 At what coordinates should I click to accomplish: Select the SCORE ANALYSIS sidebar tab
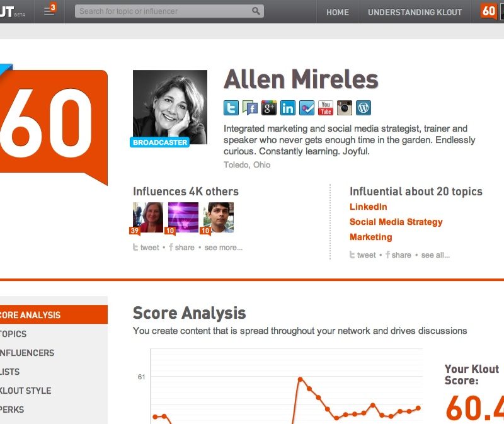54,315
